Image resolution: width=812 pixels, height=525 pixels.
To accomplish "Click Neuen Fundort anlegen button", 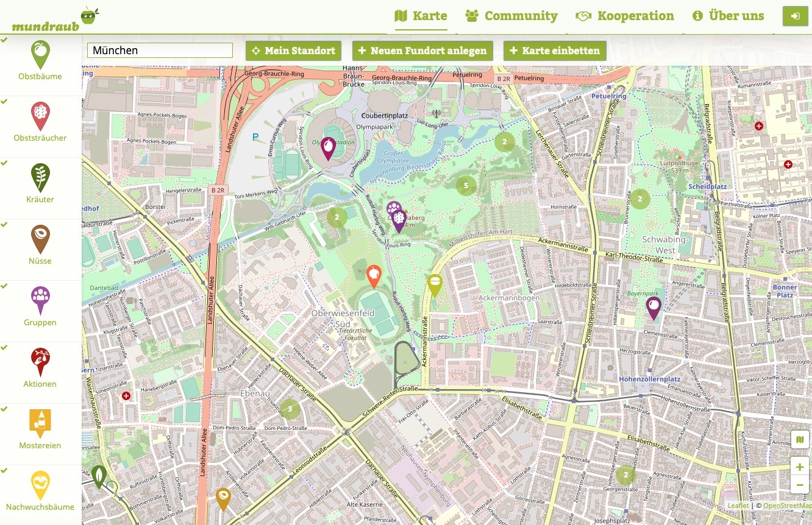I will [422, 51].
